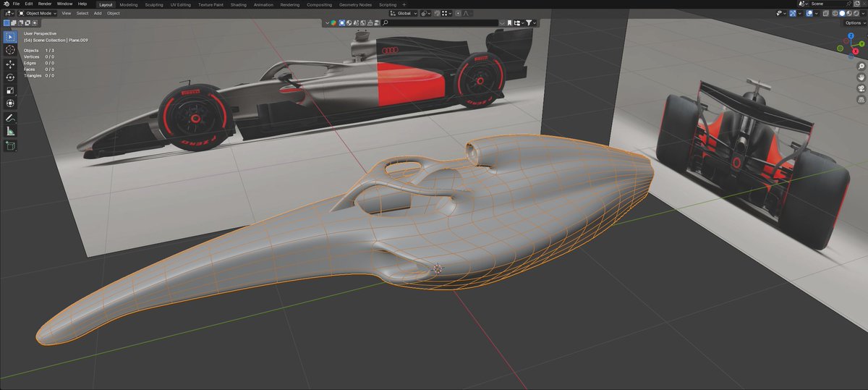Open the viewport View menu
Screen dimensions: 868x390
tap(66, 13)
